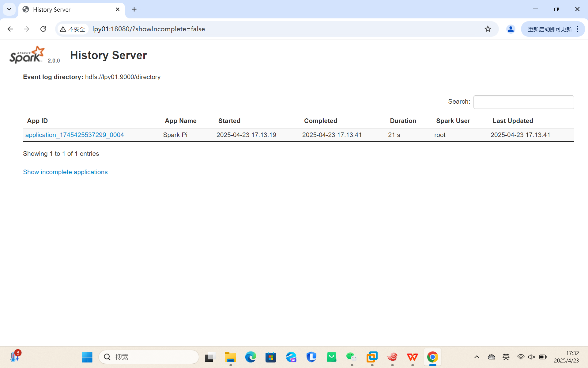Reload the History Server page
Screen dimensions: 588x368
[x=43, y=29]
